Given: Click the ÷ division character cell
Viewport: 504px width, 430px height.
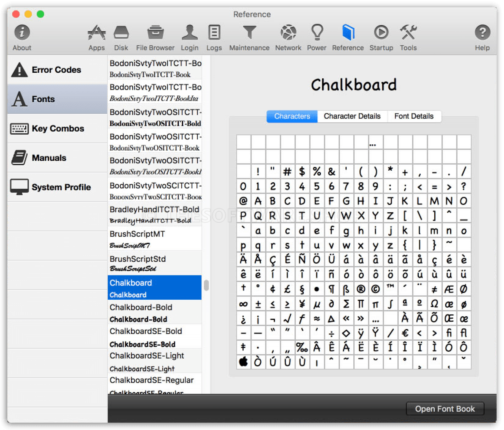Looking at the screenshot, I should coord(331,333).
